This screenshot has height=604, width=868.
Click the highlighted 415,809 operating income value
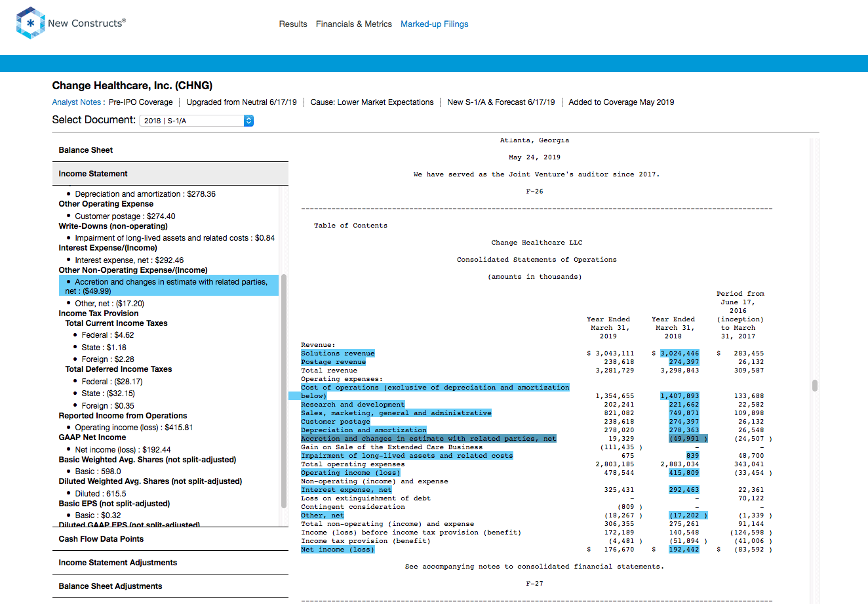tap(684, 473)
